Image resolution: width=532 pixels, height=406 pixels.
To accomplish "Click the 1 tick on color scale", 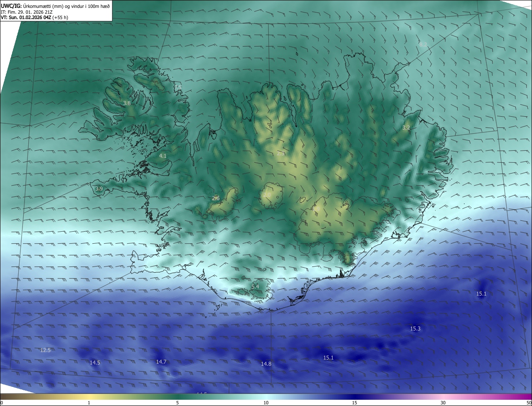I will pyautogui.click(x=89, y=403).
